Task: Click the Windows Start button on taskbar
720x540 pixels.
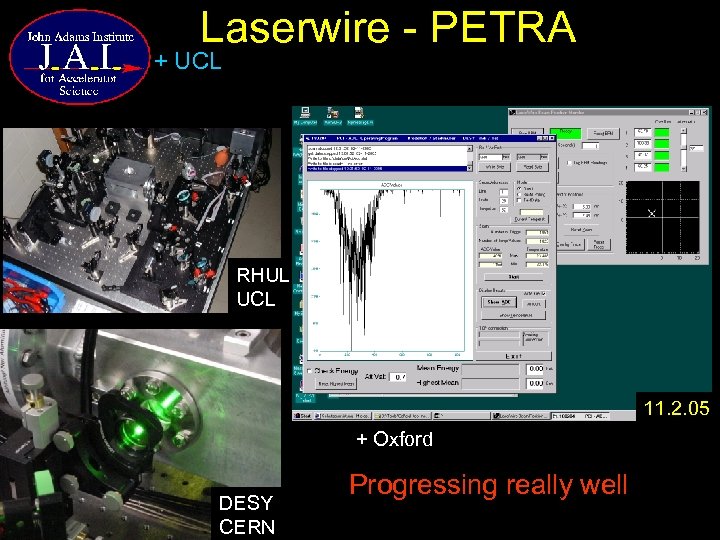Action: pyautogui.click(x=303, y=416)
